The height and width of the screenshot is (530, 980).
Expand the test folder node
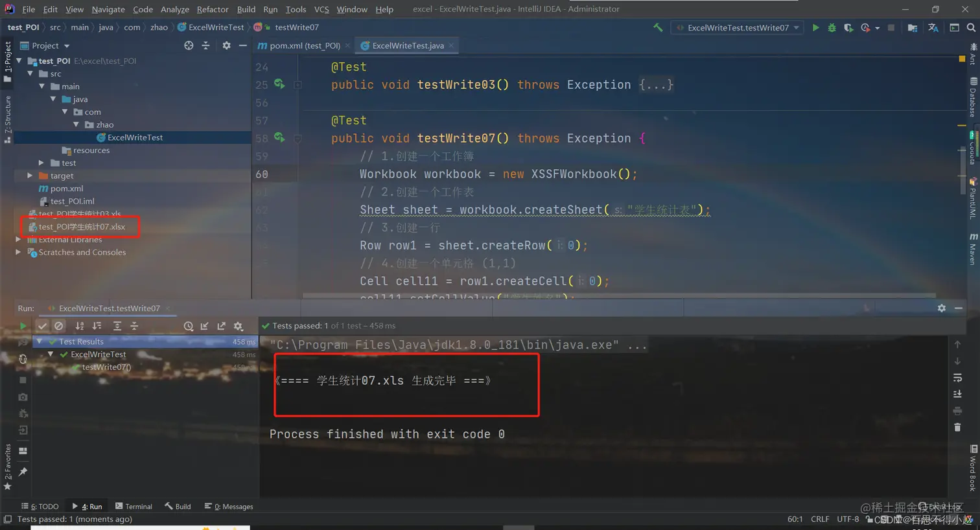(x=41, y=163)
